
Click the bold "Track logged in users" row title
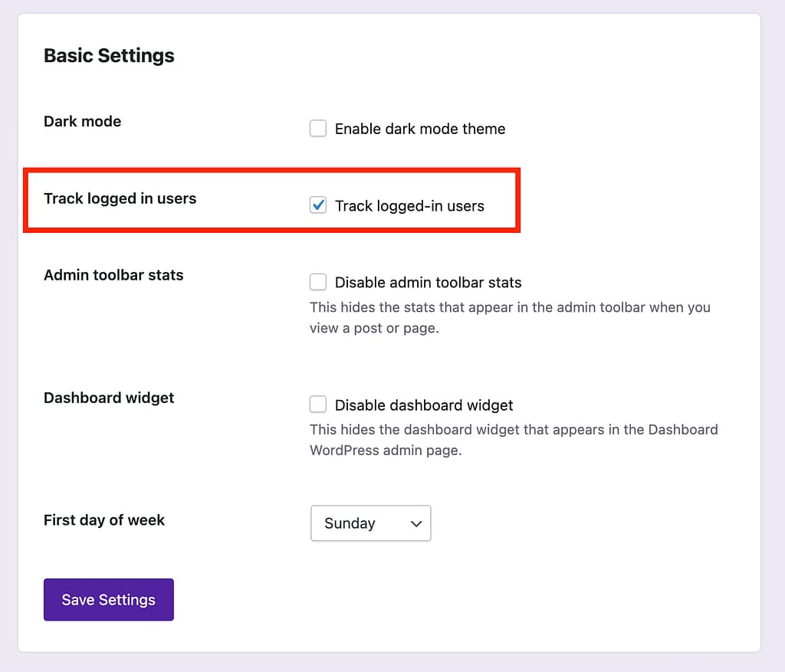pyautogui.click(x=120, y=198)
